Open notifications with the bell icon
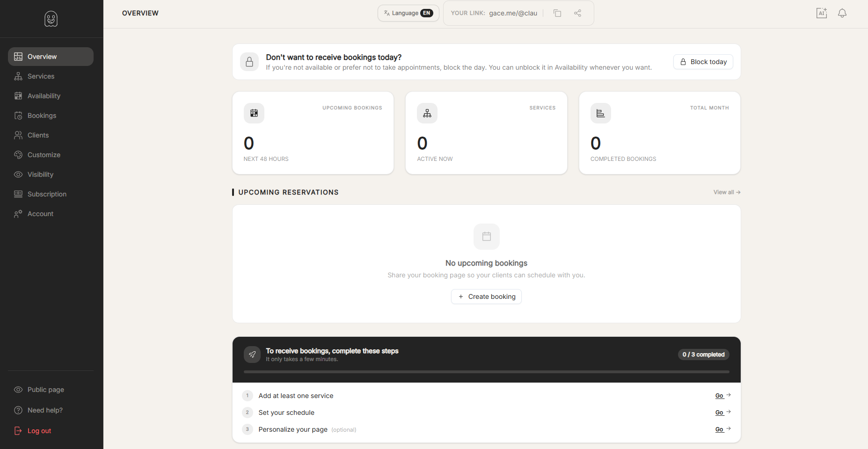The width and height of the screenshot is (868, 449). pyautogui.click(x=842, y=13)
